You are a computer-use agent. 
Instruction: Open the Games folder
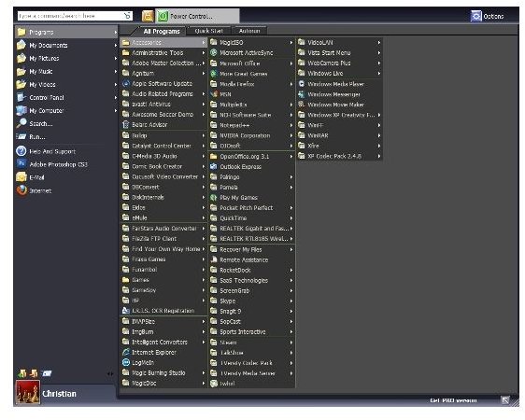[163, 280]
